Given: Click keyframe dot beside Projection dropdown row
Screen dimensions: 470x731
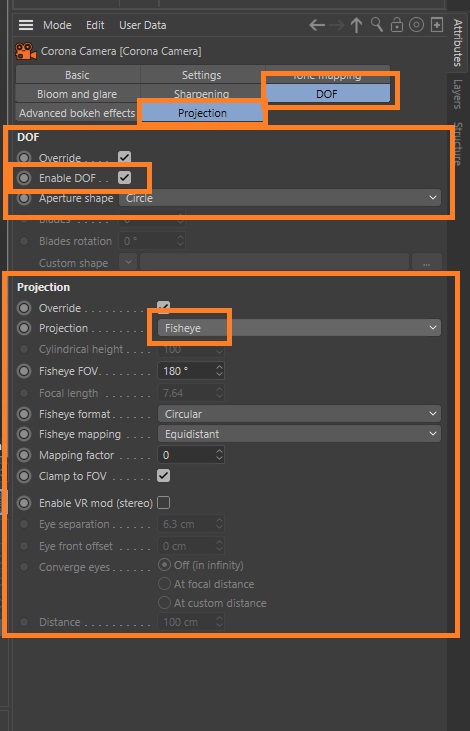Looking at the screenshot, I should pos(24,328).
